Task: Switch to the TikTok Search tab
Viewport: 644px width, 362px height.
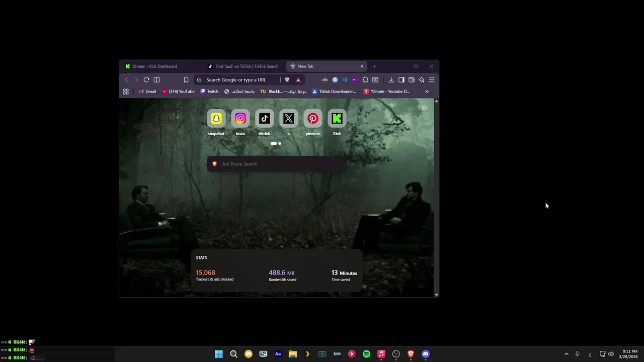Action: point(244,66)
